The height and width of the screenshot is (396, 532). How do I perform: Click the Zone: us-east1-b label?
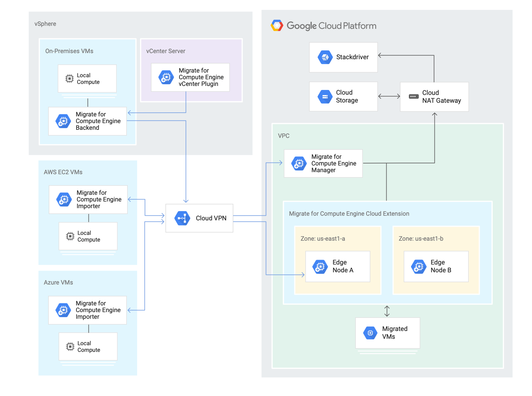[x=421, y=239]
